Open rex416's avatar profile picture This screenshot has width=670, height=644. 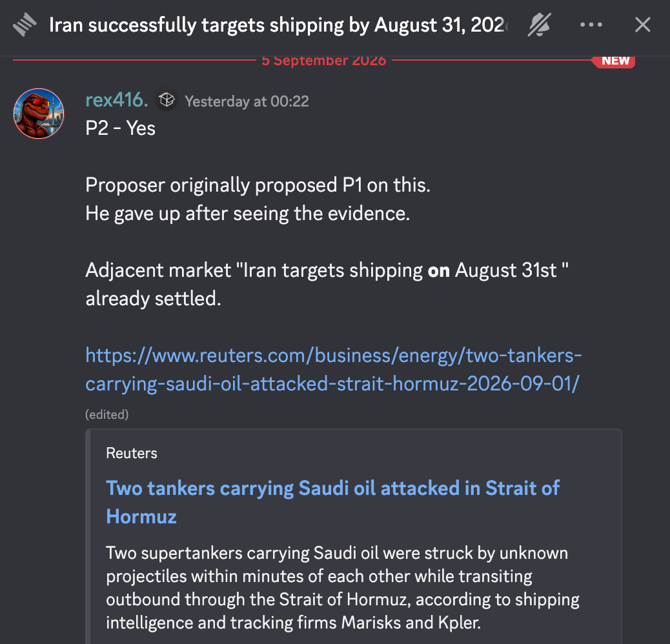coord(39,114)
